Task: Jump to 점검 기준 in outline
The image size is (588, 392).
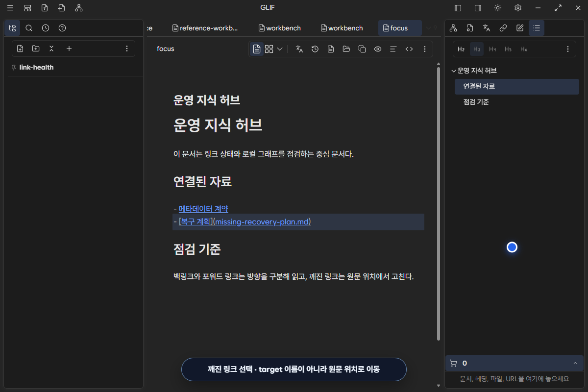Action: coord(516,102)
